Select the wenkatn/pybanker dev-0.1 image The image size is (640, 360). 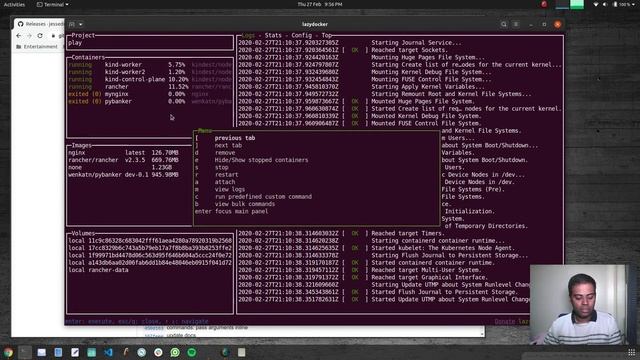tap(123, 175)
